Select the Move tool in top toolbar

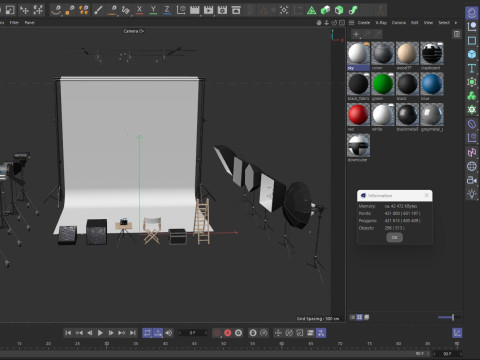[x=24, y=10]
